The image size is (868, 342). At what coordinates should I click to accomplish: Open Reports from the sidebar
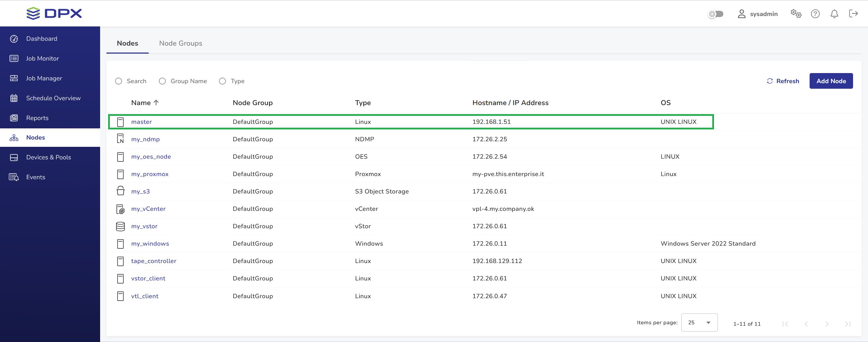tap(50, 118)
